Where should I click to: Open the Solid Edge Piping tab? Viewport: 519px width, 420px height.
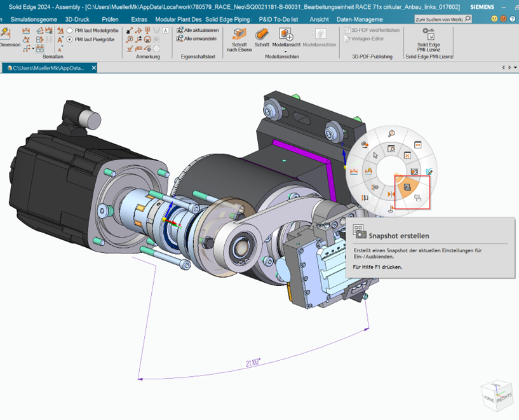228,20
